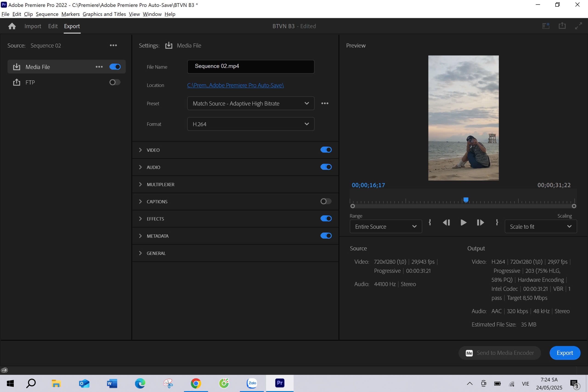Click the blue Export button
588x392 pixels.
(565, 353)
